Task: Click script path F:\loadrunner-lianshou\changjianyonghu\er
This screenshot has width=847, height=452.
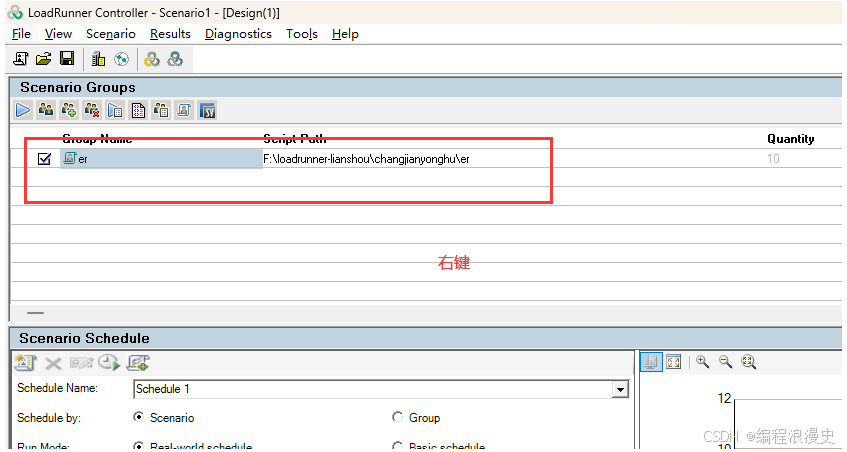Action: tap(366, 159)
